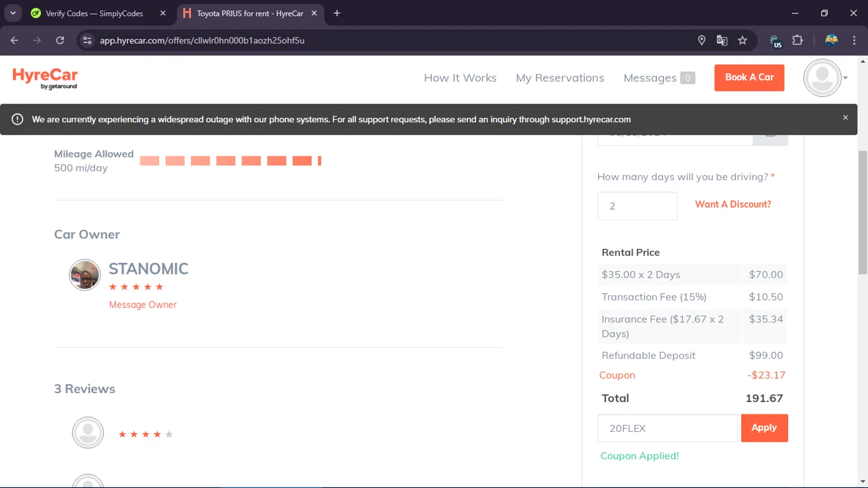Apply the coupon code

pos(764,428)
